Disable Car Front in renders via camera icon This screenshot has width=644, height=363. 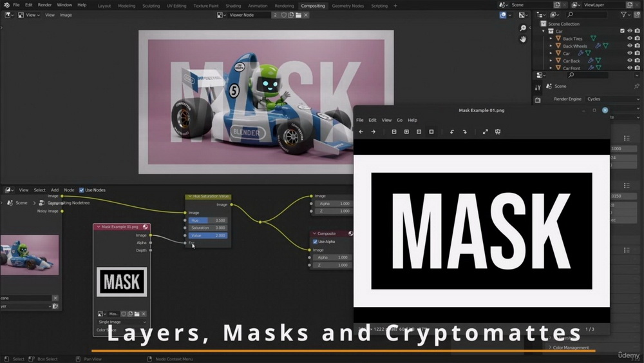(637, 68)
